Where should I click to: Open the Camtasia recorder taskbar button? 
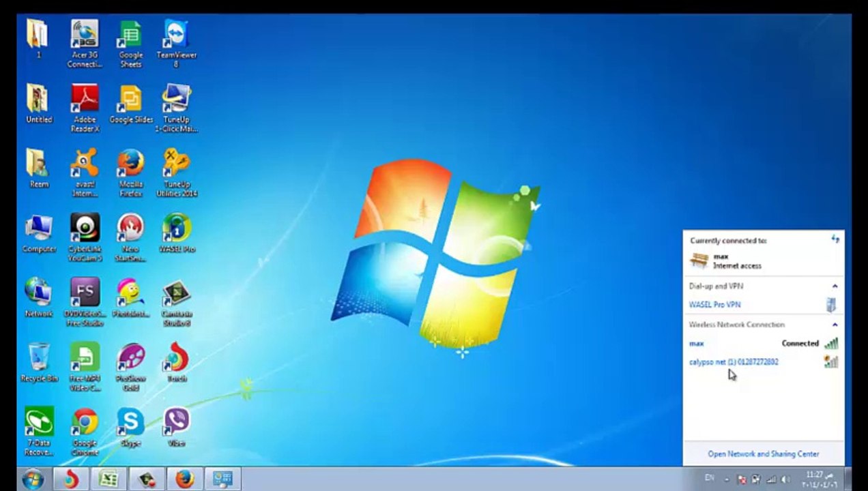coord(146,479)
